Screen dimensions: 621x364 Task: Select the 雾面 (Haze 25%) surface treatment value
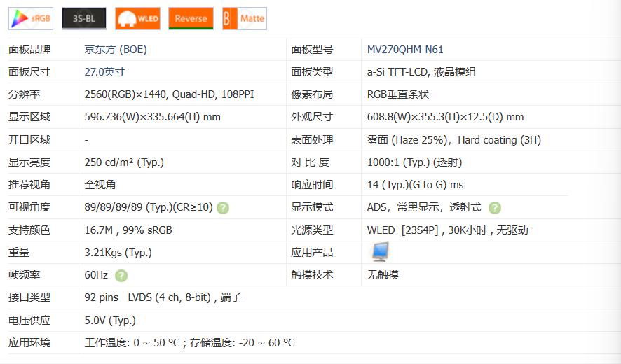[454, 140]
